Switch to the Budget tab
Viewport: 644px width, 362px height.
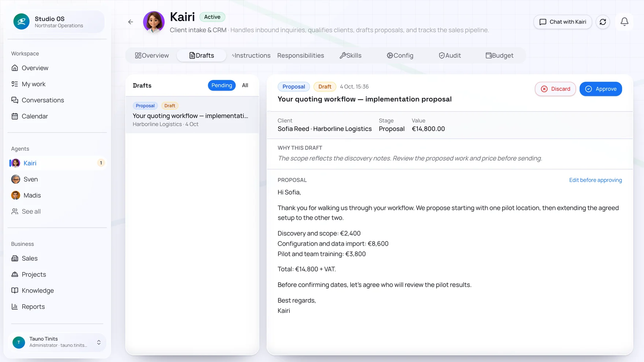click(499, 56)
